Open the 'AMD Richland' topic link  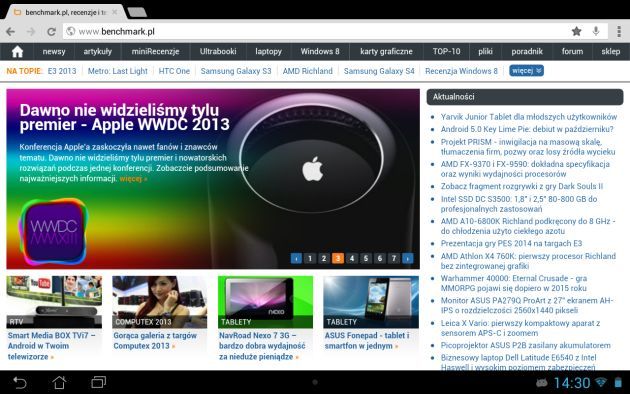click(307, 71)
